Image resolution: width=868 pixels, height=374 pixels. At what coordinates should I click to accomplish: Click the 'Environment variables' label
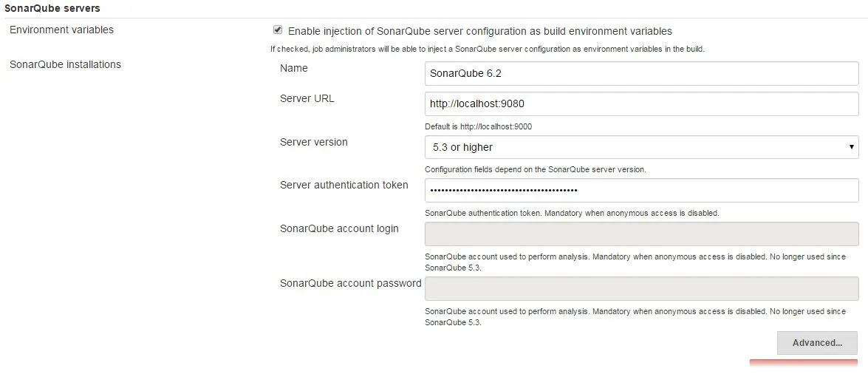click(x=61, y=30)
